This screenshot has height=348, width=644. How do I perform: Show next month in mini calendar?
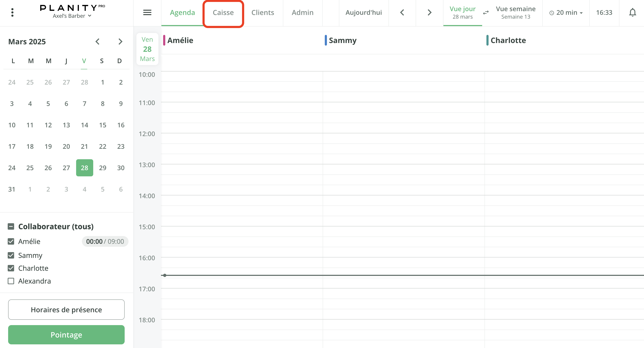click(120, 41)
